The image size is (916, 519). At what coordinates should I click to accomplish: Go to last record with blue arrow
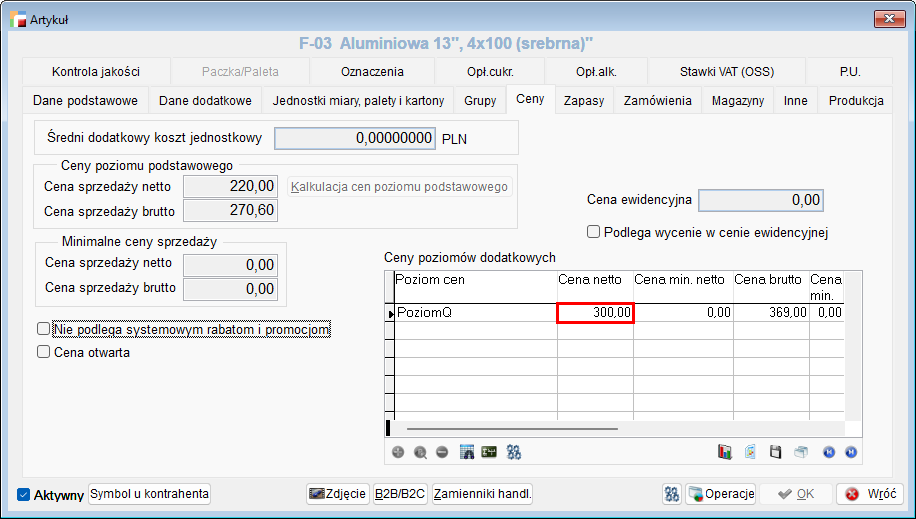pos(851,452)
